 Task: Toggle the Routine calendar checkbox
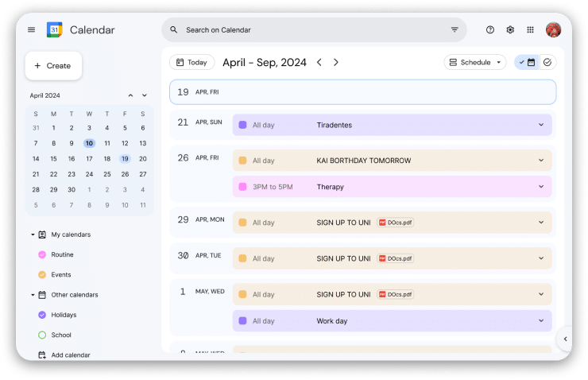click(x=42, y=254)
